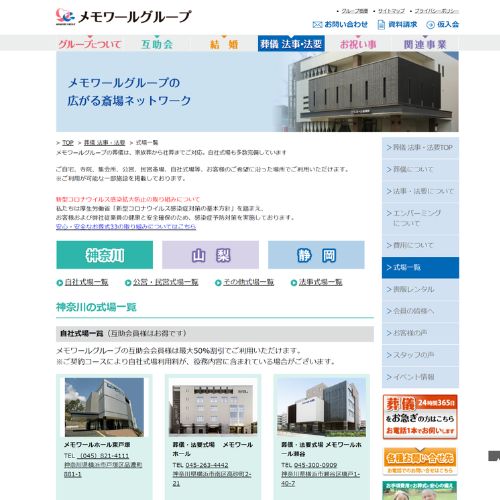Open 関連事業 menu
The image size is (500, 500).
tap(425, 44)
